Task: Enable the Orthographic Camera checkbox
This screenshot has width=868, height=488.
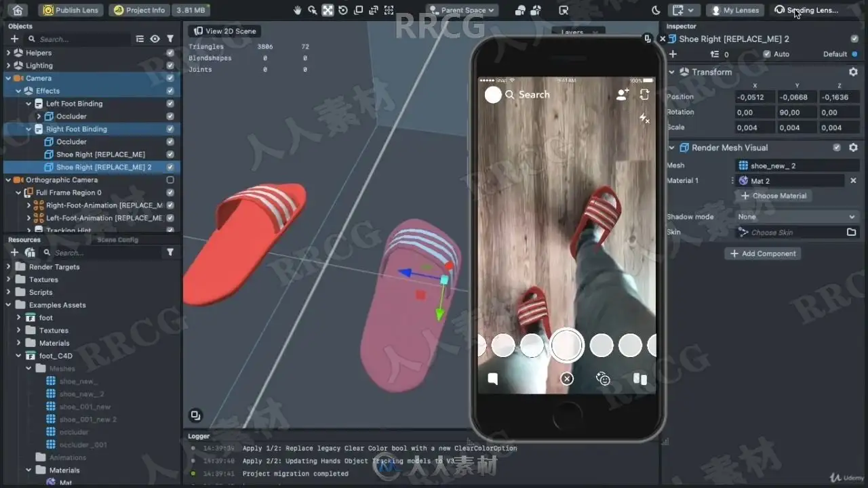Action: [170, 180]
